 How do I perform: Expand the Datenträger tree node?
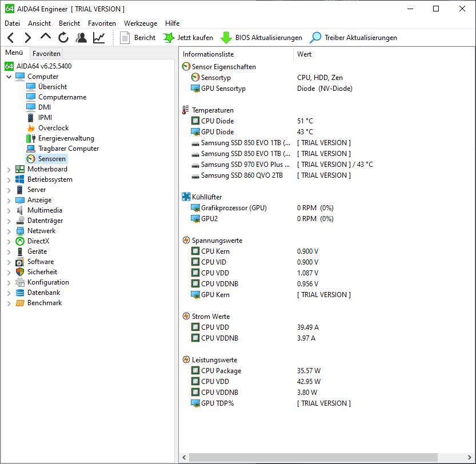[9, 221]
